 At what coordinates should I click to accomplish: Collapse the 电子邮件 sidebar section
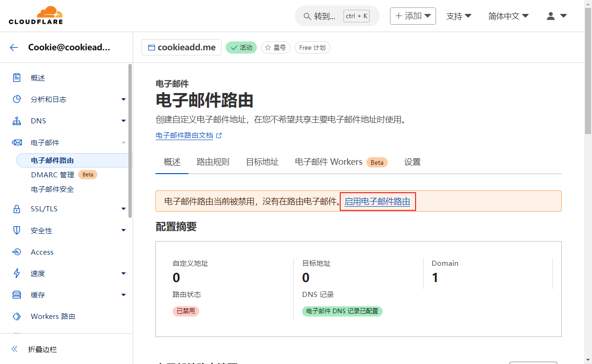pos(123,142)
